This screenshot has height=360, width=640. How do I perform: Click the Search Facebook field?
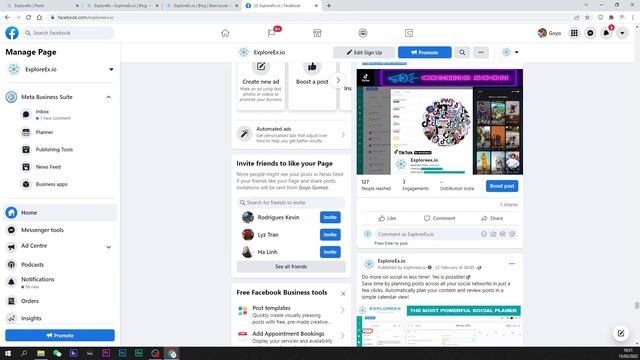(x=68, y=33)
